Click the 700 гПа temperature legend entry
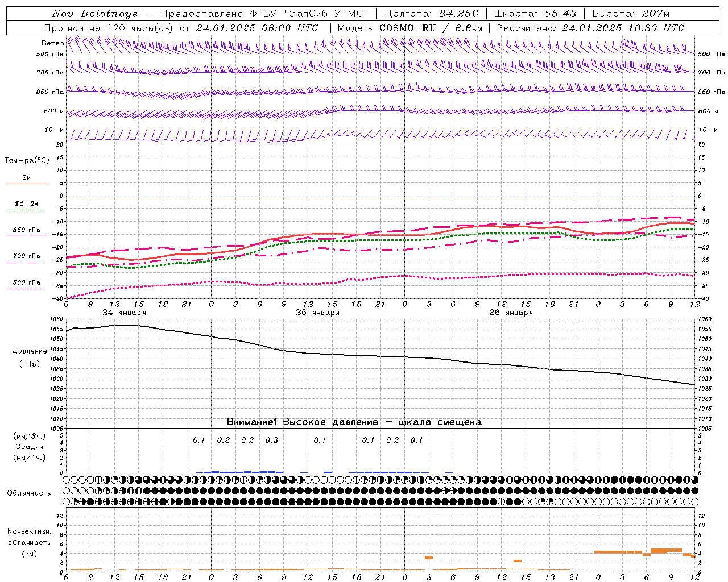The height and width of the screenshot is (582, 728). (x=27, y=256)
